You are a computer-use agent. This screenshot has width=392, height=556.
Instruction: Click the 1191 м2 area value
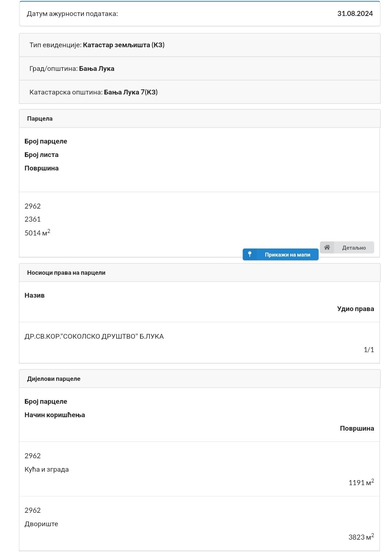(x=361, y=482)
